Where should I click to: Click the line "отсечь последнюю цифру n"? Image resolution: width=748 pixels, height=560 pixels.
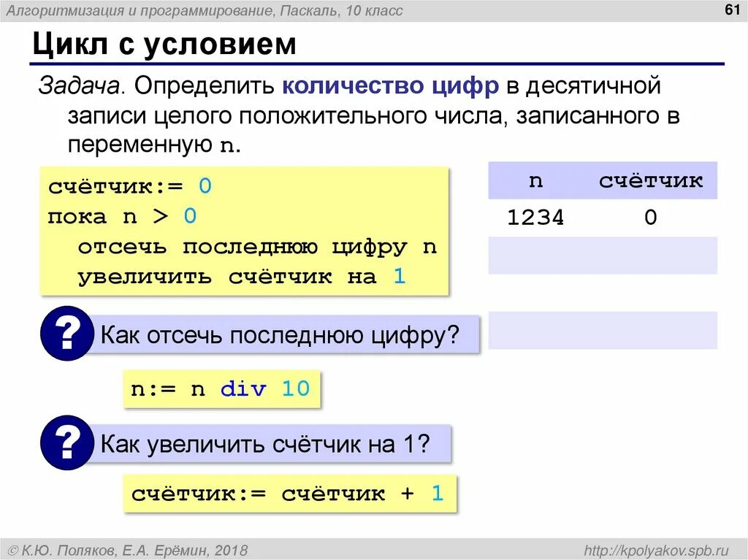click(x=258, y=247)
